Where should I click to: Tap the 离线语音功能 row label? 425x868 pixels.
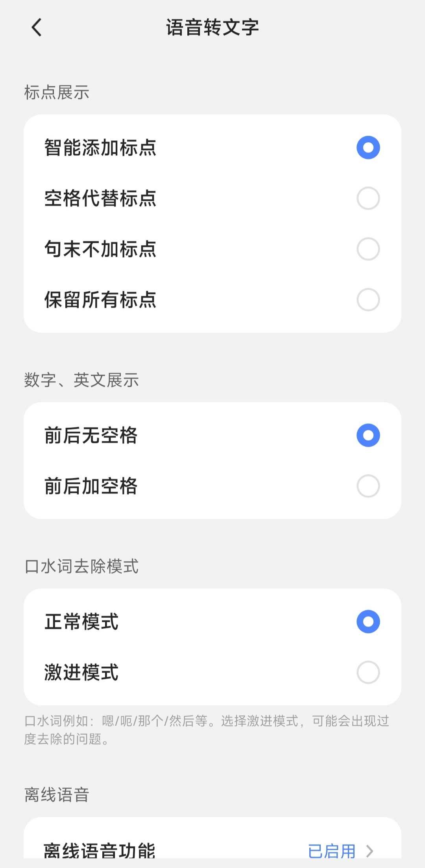point(100,851)
